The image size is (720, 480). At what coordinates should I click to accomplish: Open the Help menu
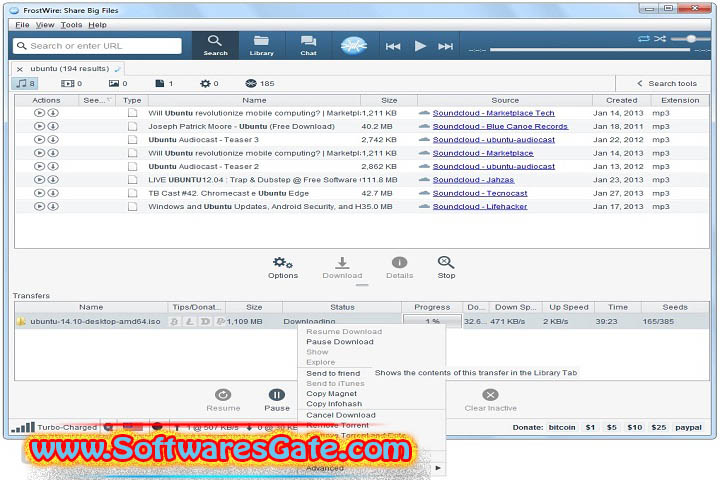point(97,25)
